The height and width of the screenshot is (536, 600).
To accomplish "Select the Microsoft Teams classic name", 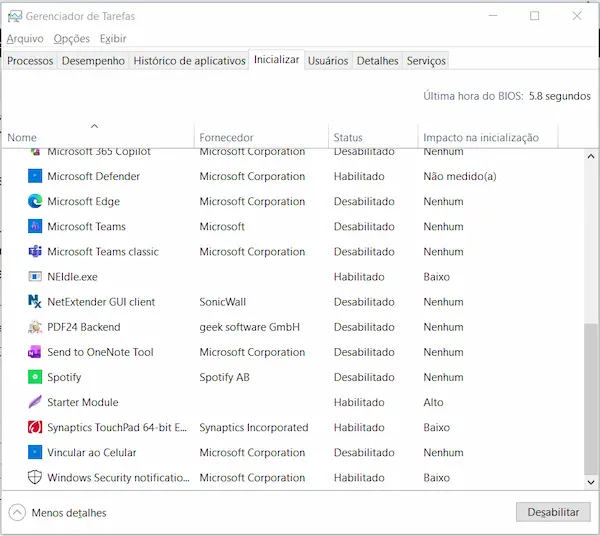I will pyautogui.click(x=103, y=251).
